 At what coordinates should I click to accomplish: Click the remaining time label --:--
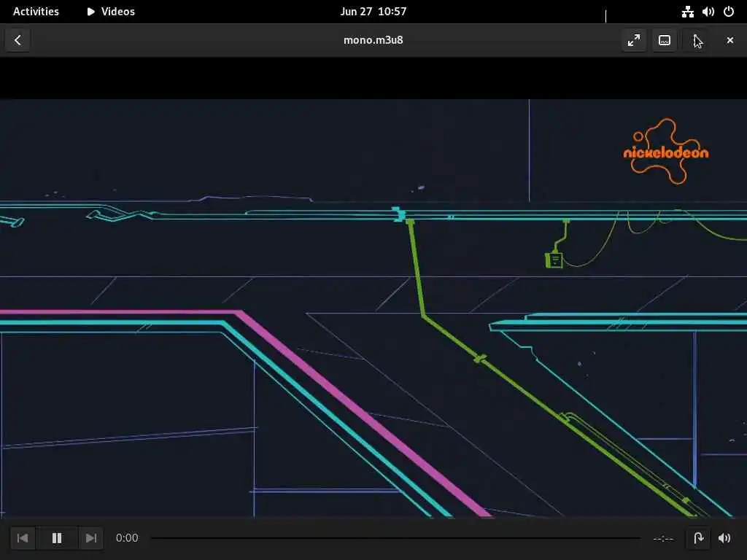pyautogui.click(x=663, y=538)
